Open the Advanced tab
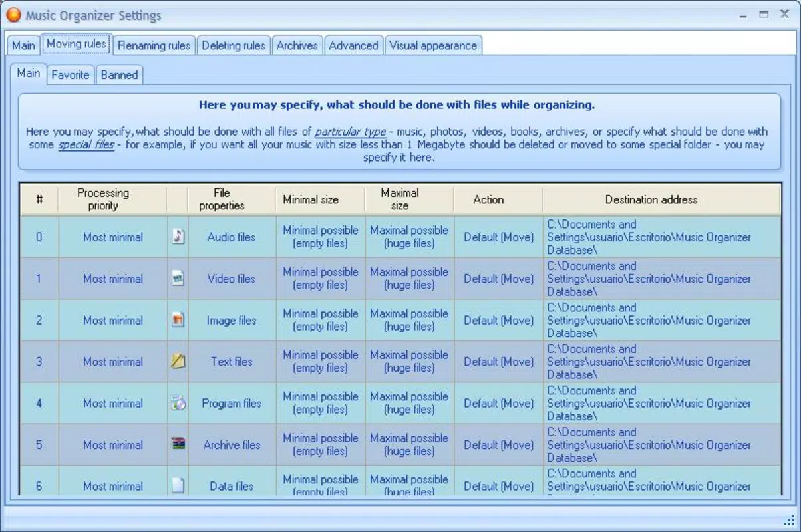 tap(353, 45)
